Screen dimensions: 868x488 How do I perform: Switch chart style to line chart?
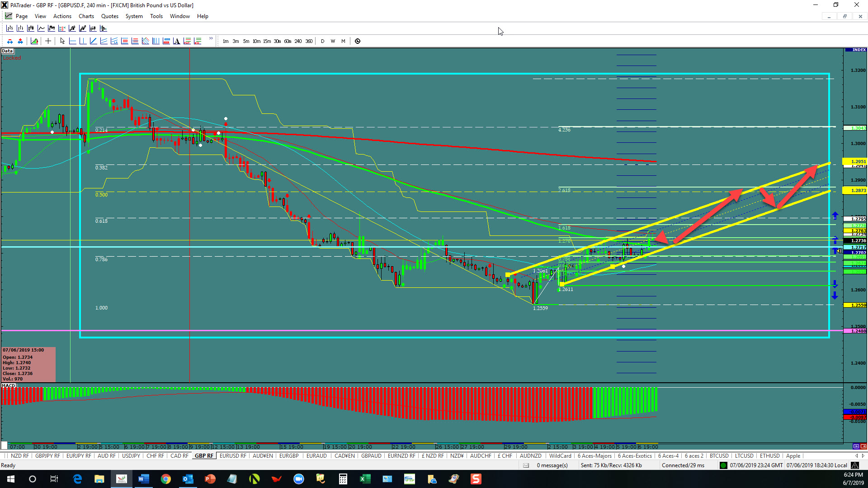(x=41, y=28)
